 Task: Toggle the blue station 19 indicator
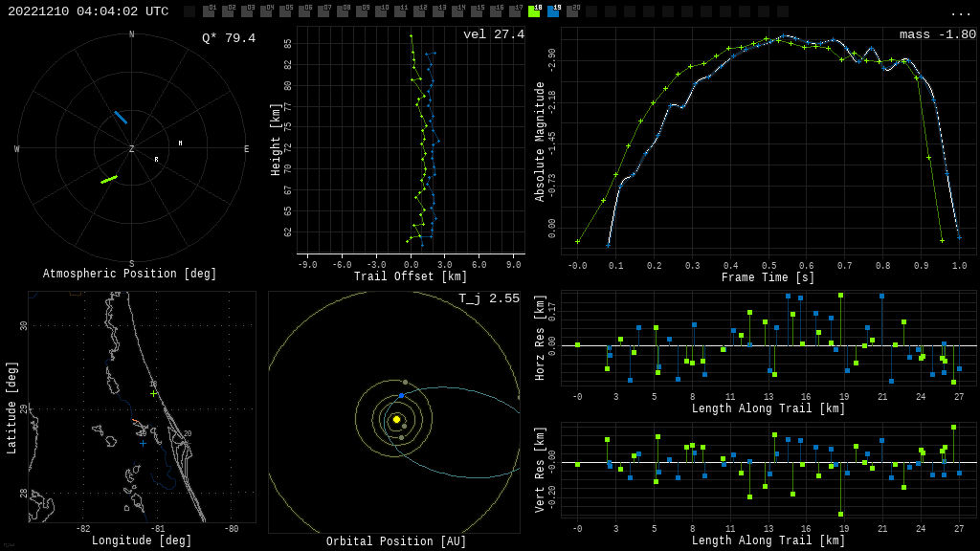pyautogui.click(x=553, y=11)
